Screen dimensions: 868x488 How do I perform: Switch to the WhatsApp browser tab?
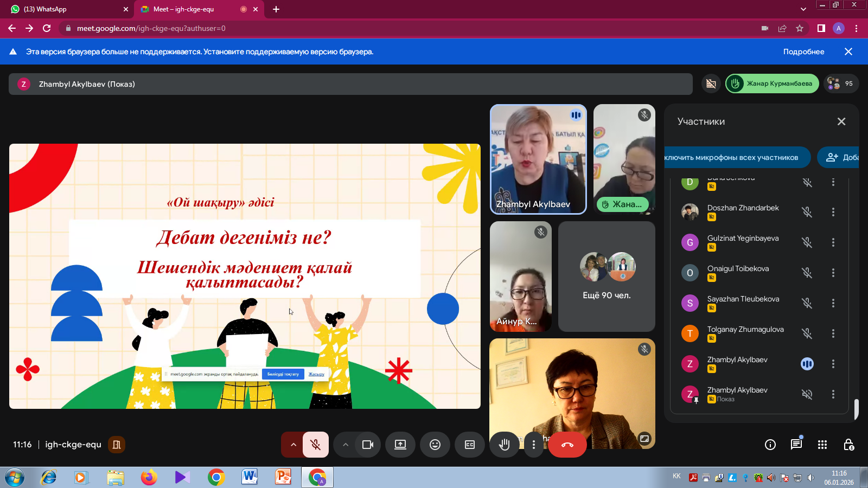tap(65, 9)
